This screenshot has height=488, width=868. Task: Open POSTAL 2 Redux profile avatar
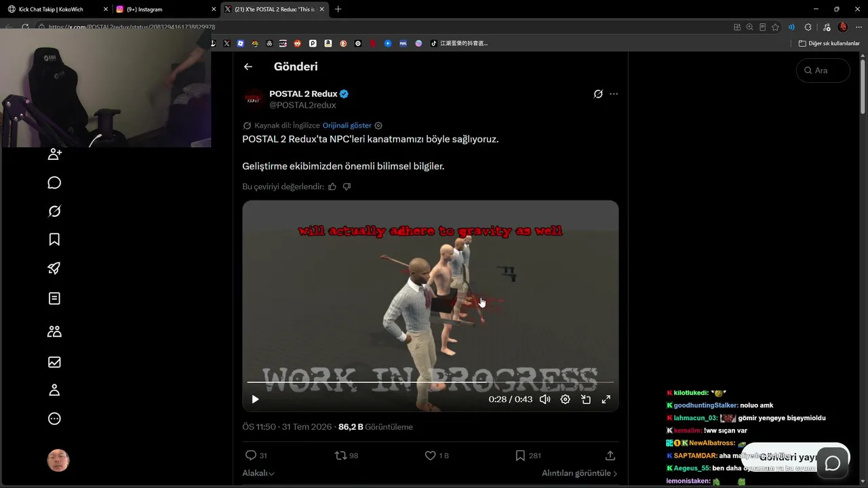pos(254,99)
